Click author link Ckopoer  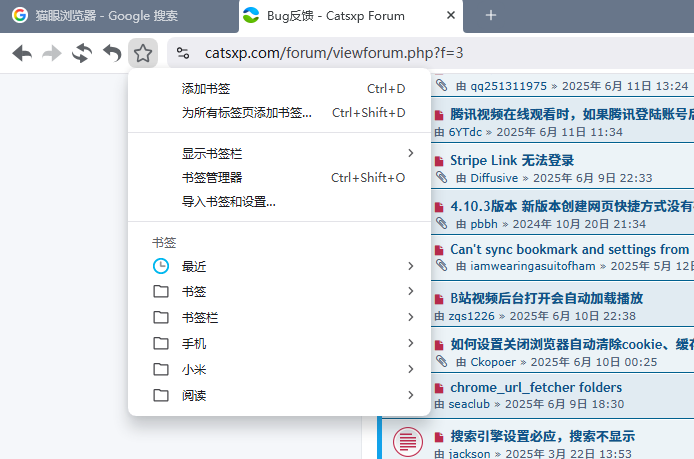coord(493,362)
